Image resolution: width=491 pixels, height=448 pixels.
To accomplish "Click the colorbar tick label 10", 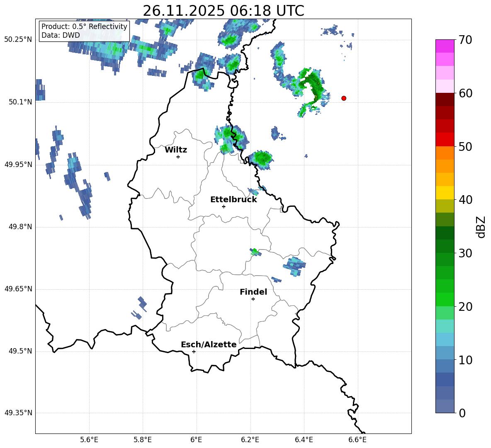I will click(x=465, y=360).
